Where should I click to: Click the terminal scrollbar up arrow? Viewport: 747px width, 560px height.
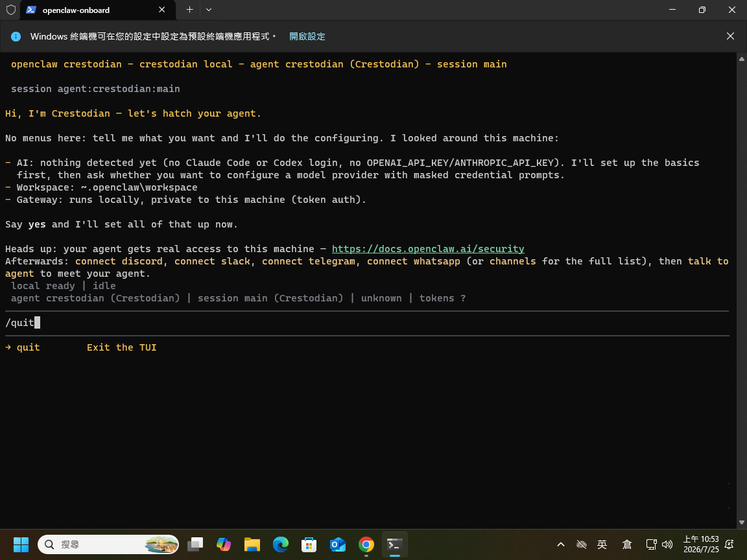pos(742,59)
